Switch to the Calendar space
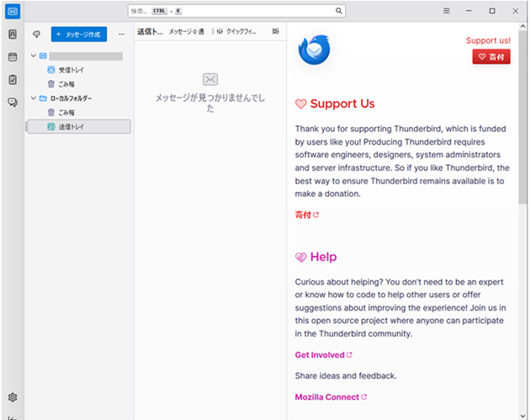 coord(13,57)
